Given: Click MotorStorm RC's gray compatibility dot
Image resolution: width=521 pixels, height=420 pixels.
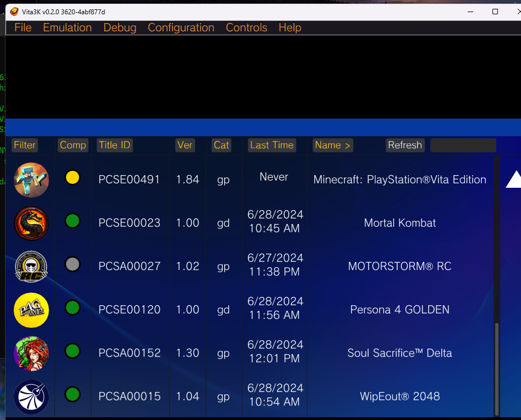Looking at the screenshot, I should pyautogui.click(x=73, y=264).
